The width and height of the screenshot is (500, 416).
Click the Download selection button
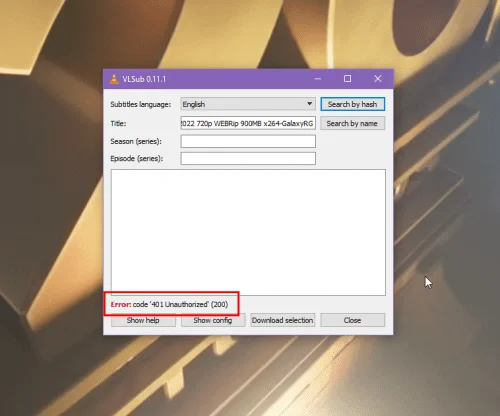coord(282,320)
